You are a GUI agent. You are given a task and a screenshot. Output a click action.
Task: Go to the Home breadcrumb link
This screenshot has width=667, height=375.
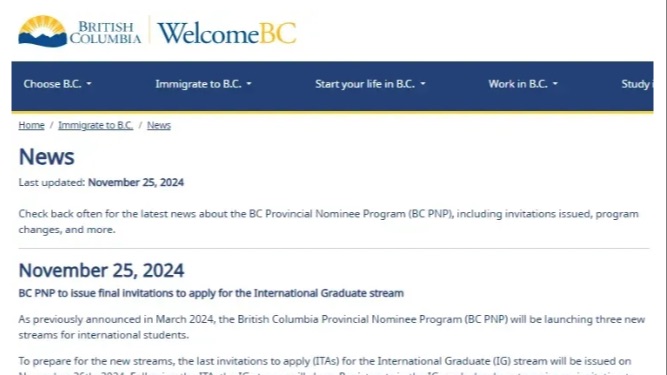point(31,125)
